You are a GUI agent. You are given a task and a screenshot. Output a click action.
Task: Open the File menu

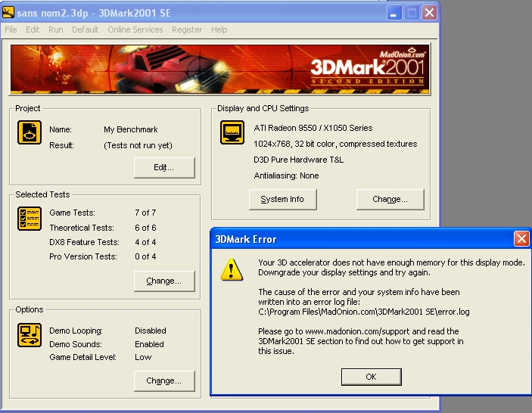(11, 29)
